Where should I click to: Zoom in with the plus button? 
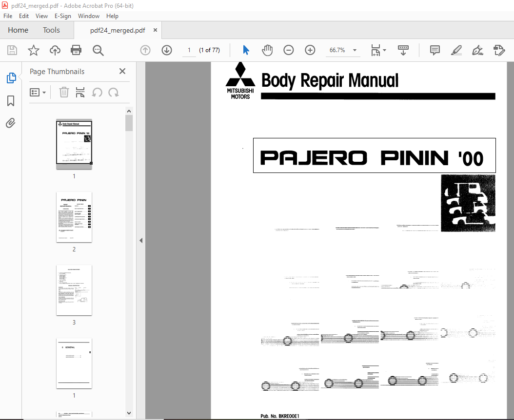(310, 50)
